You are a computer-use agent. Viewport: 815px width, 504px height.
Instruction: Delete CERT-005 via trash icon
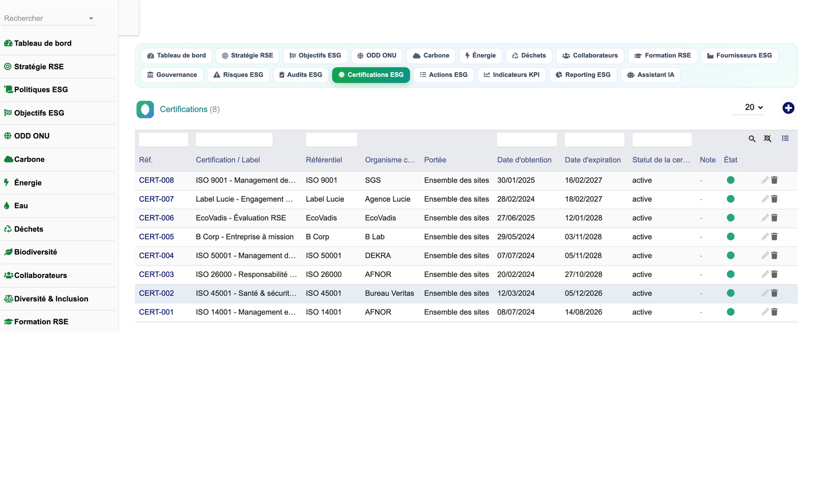[774, 237]
